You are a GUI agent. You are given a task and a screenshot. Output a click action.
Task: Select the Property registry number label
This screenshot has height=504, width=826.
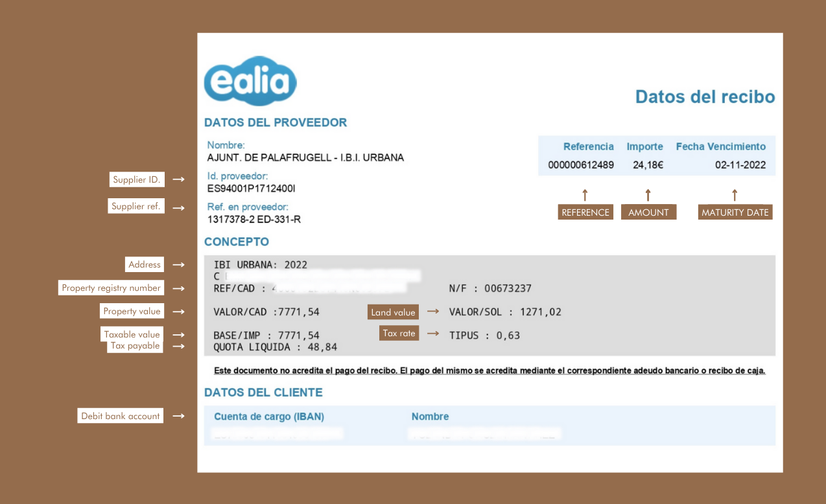coord(111,288)
